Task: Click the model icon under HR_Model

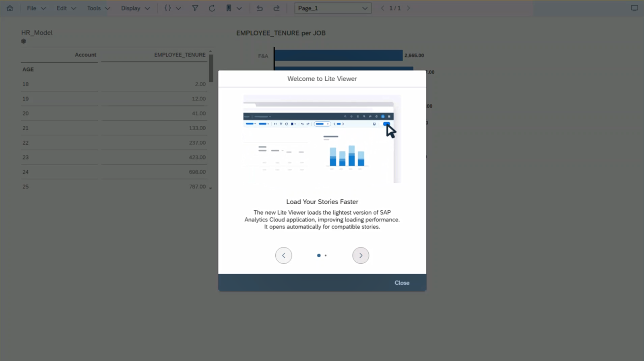Action: click(23, 41)
